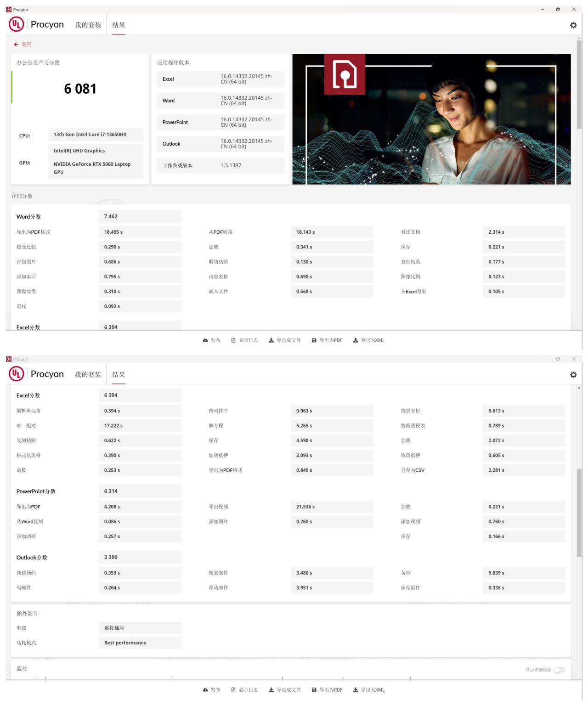Click 导出成文件 icon in window showing Outlook scores
Viewport: 588px width, 705px height.
(271, 690)
